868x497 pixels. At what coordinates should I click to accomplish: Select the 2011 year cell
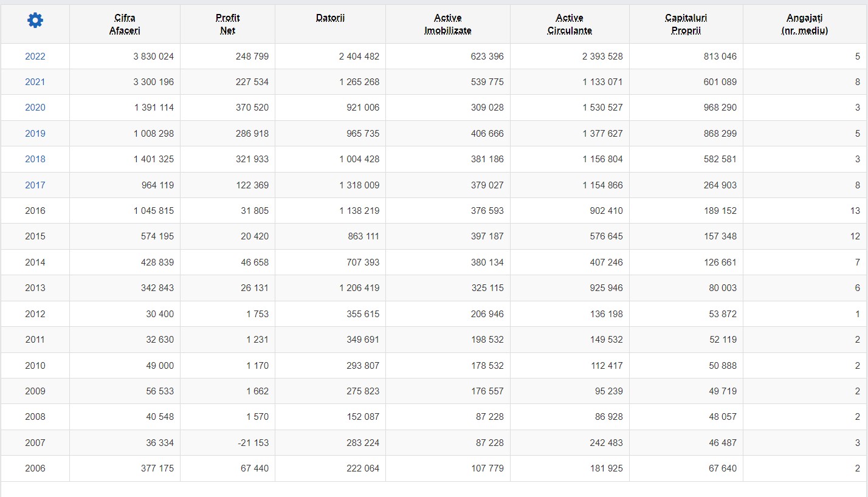pyautogui.click(x=35, y=340)
